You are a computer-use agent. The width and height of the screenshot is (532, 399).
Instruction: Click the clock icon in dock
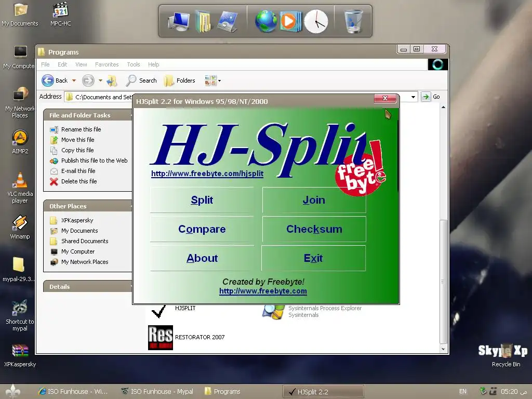click(316, 21)
